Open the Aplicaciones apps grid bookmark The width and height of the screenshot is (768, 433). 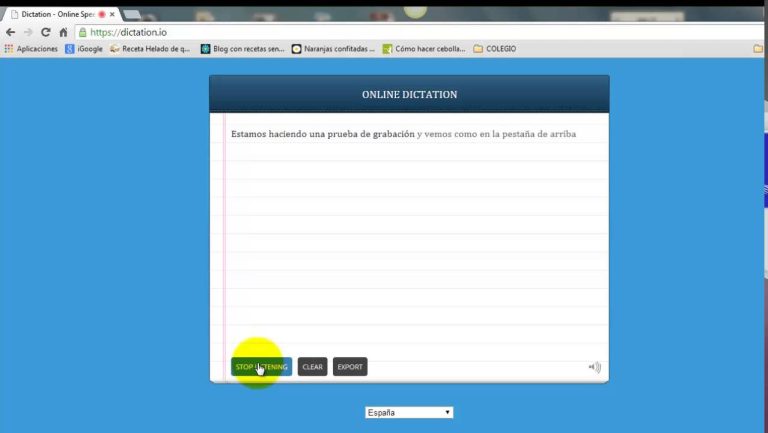(x=31, y=48)
